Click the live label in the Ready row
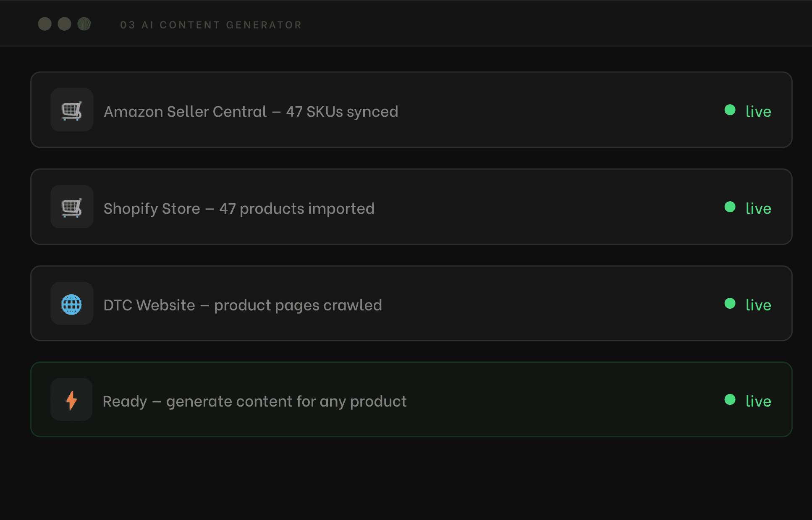The width and height of the screenshot is (812, 520). click(758, 401)
